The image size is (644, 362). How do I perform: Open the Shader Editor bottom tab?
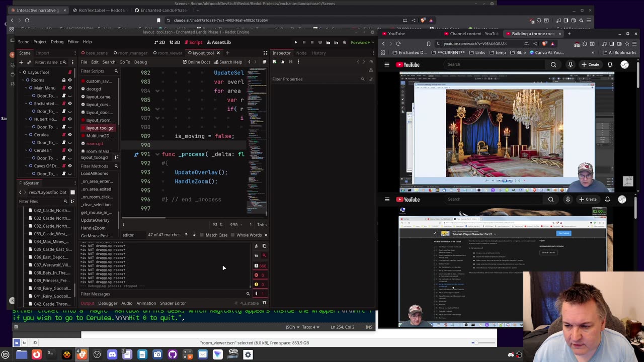173,303
